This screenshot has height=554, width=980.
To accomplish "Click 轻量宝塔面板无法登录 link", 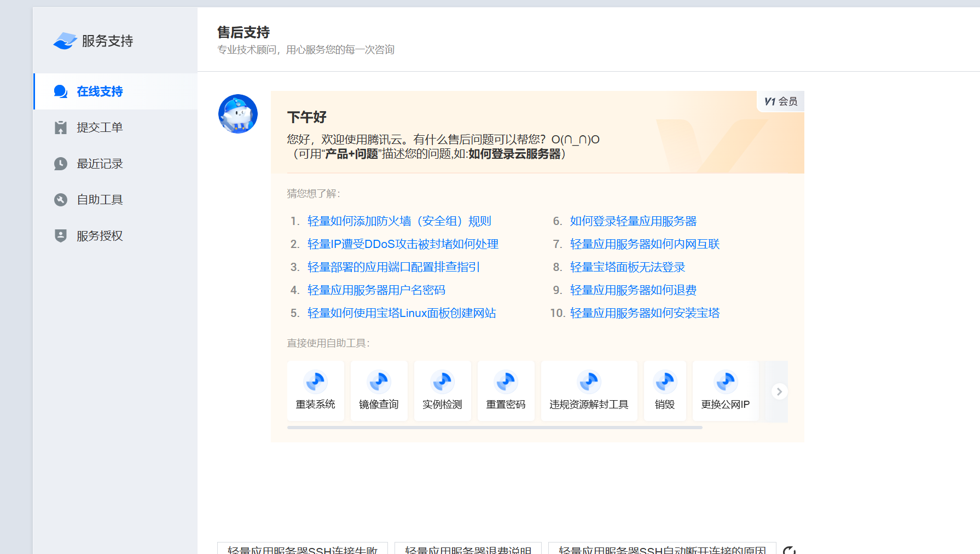I will [x=627, y=267].
